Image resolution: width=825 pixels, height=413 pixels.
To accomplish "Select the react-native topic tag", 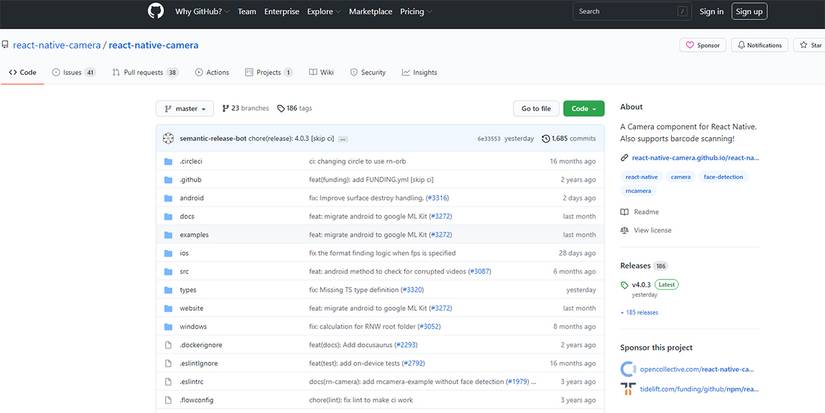I will pyautogui.click(x=641, y=177).
